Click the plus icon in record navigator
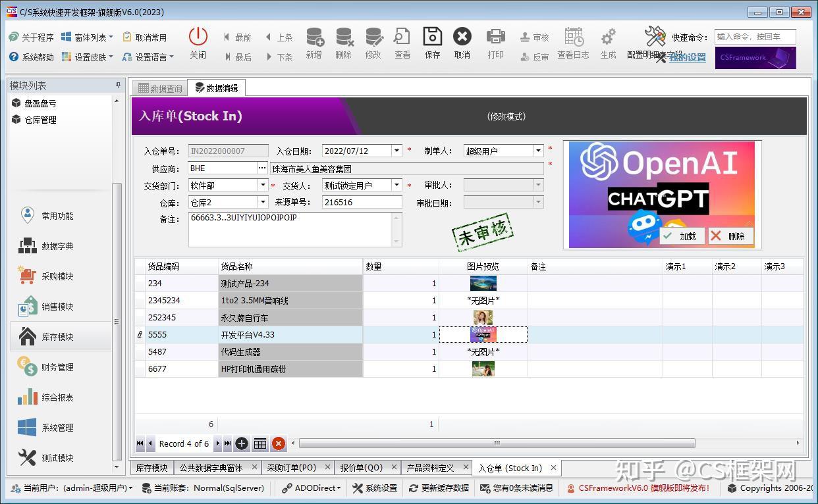 [x=242, y=443]
